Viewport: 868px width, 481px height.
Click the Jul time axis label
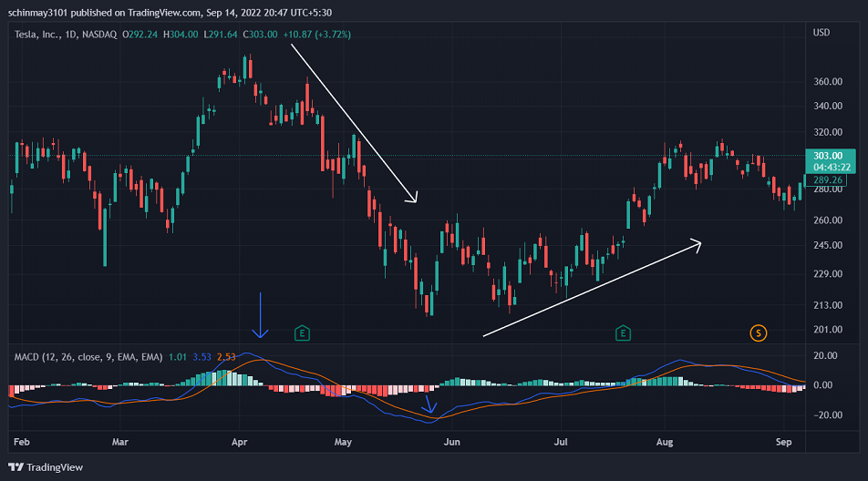[x=561, y=443]
